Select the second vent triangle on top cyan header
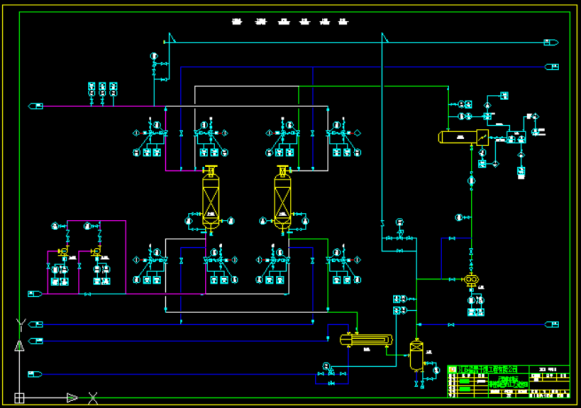581x408 pixels. pyautogui.click(x=385, y=37)
